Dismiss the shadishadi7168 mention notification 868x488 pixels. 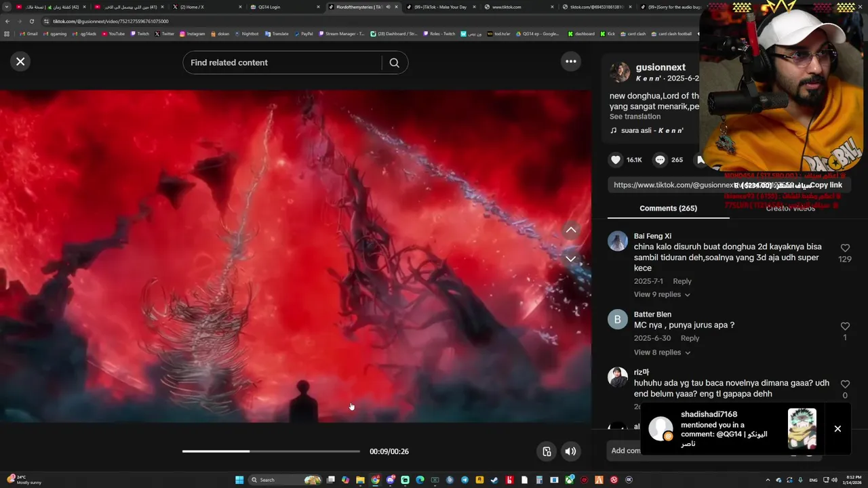(837, 428)
